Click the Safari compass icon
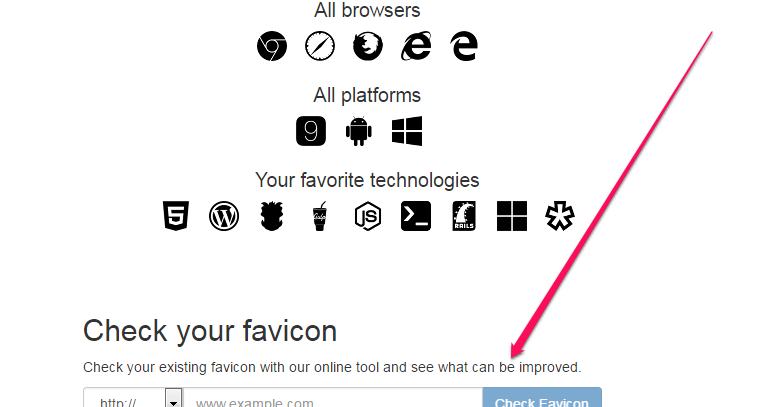The width and height of the screenshot is (776, 407). tap(320, 46)
